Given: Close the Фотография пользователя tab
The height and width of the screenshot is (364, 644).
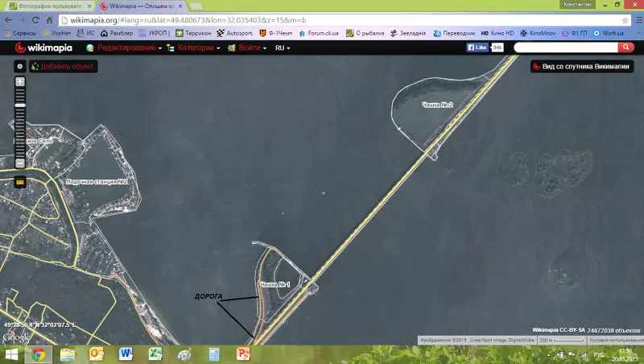Looking at the screenshot, I should pos(89,6).
